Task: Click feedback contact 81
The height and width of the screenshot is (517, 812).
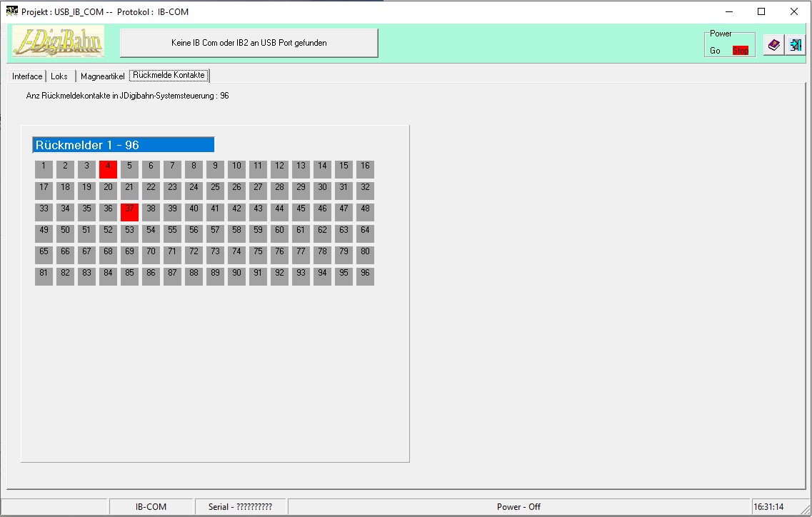Action: 44,276
